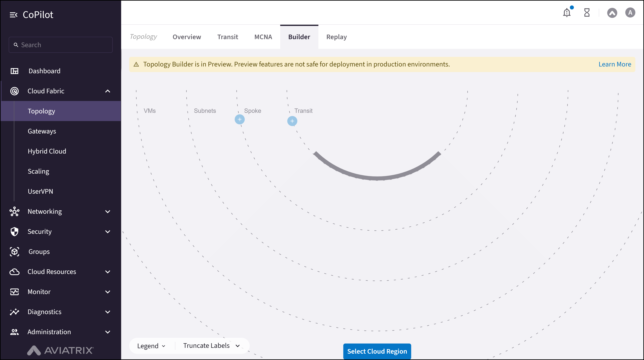Add a Spoke with the plus circle
Screen dimensions: 644x360
(x=240, y=119)
